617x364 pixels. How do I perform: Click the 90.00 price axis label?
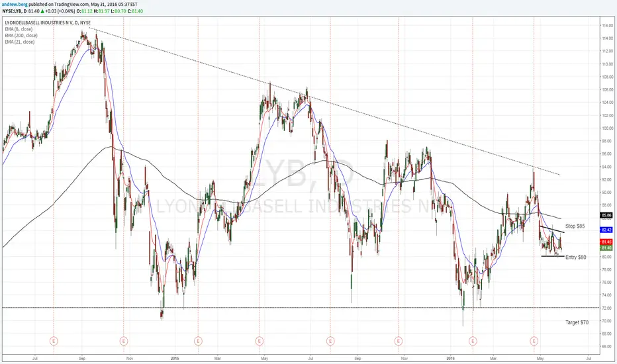point(607,193)
